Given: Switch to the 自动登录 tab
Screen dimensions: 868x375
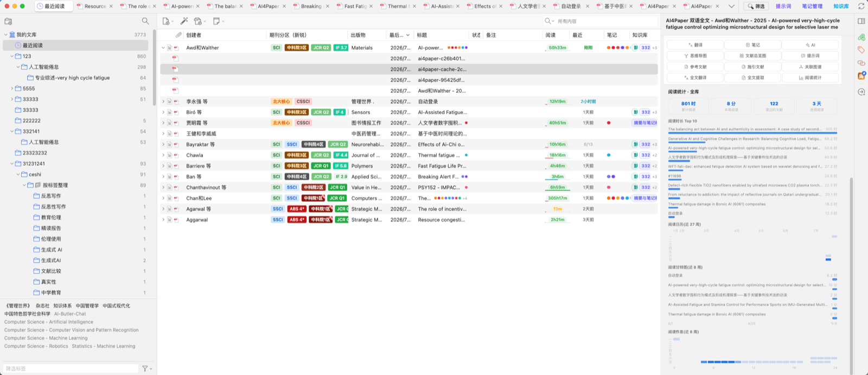Looking at the screenshot, I should [x=571, y=7].
